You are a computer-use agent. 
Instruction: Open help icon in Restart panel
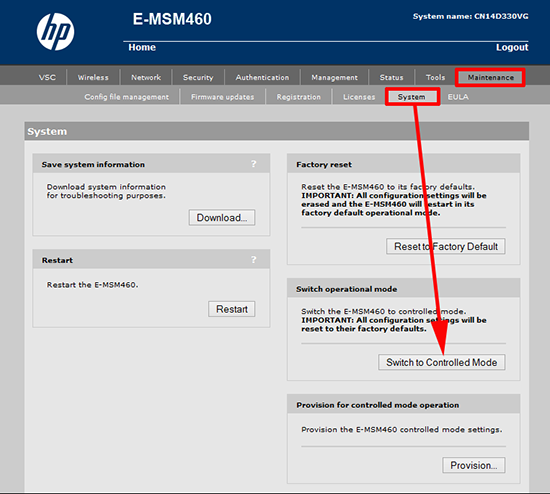point(254,260)
